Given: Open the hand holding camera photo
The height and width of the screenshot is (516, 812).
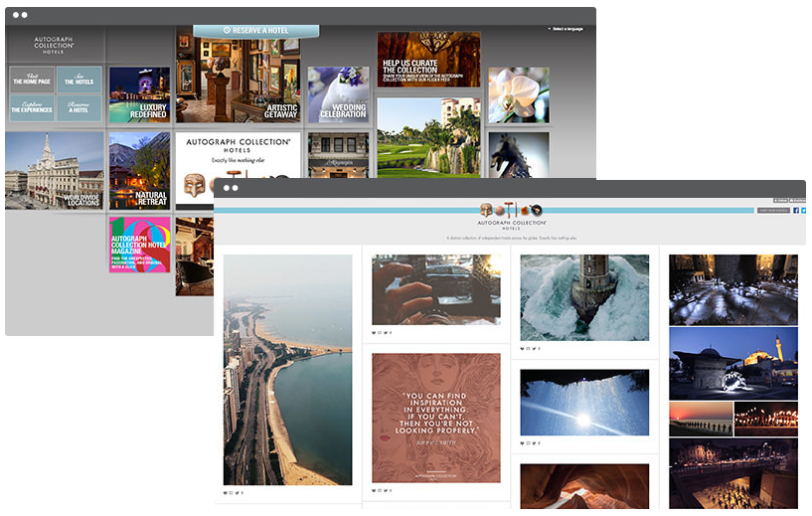Looking at the screenshot, I should point(436,289).
